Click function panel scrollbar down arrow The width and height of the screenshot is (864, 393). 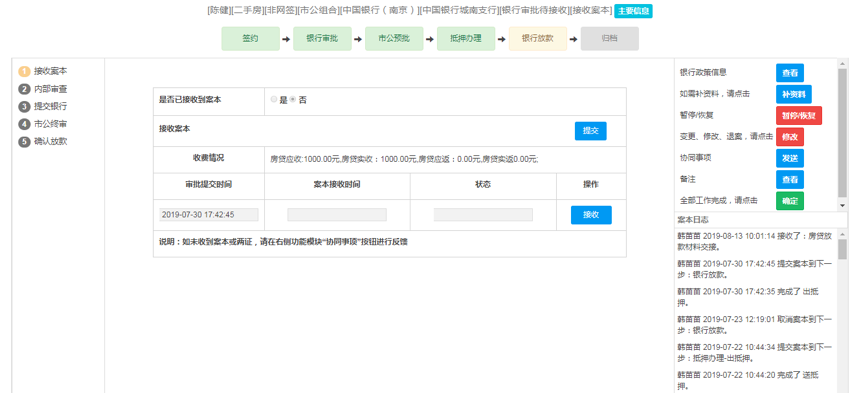(x=843, y=205)
